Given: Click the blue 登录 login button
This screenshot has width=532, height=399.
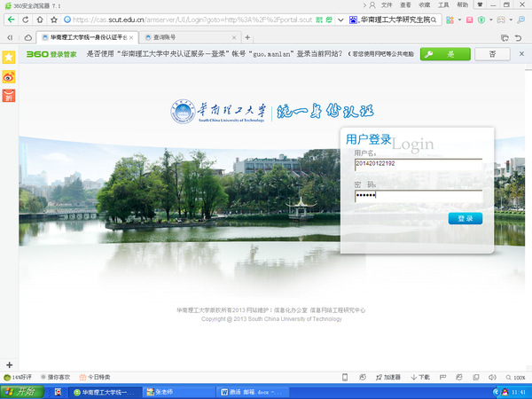Looking at the screenshot, I should click(465, 218).
